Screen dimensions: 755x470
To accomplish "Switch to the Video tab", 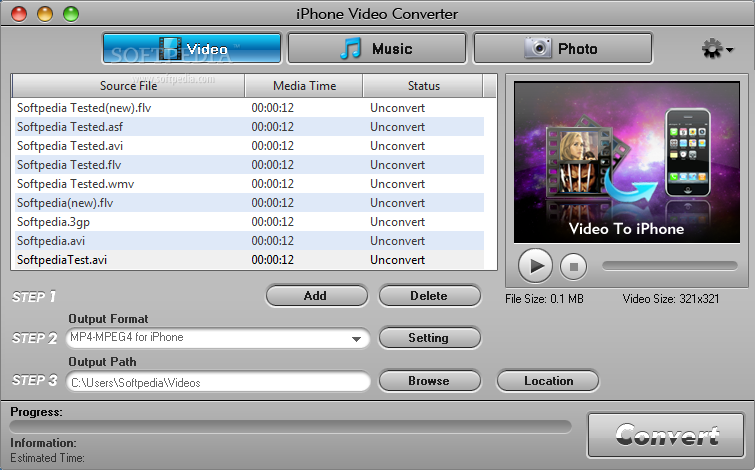I will (192, 48).
